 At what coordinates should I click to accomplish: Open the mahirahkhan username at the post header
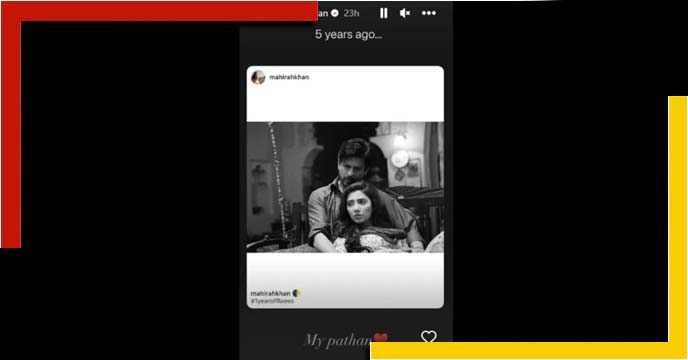coord(289,77)
